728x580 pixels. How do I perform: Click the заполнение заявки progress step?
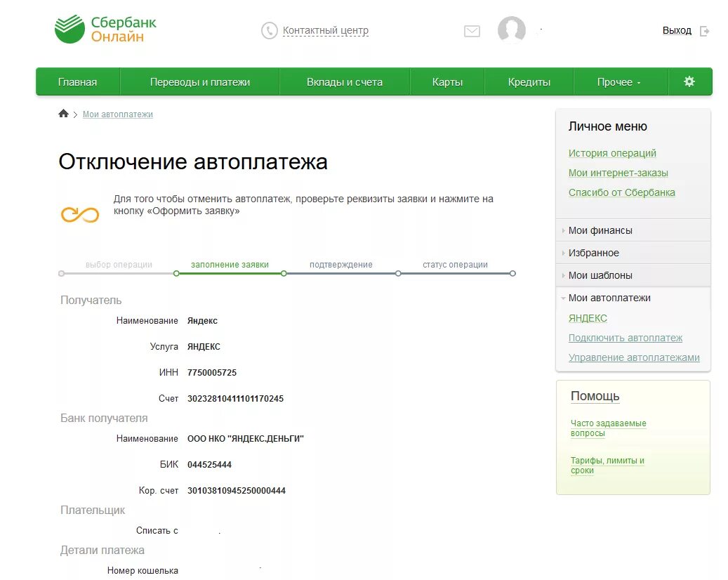click(230, 265)
